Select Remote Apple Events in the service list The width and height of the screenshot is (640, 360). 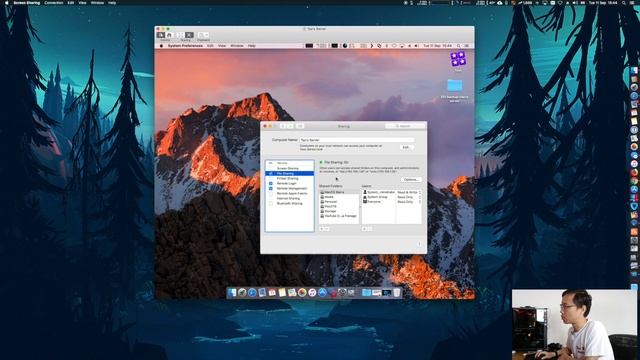[x=292, y=193]
